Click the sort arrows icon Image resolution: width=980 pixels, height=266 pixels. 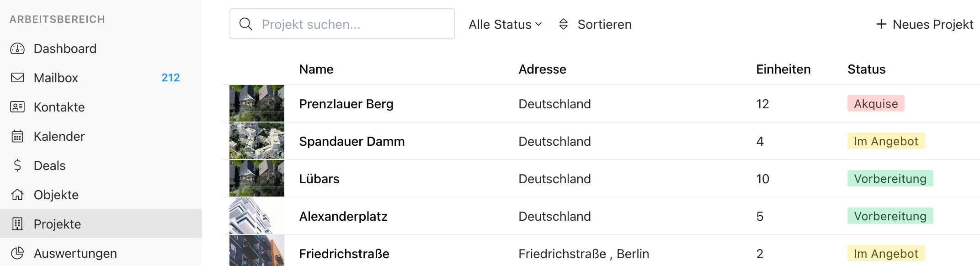(564, 24)
